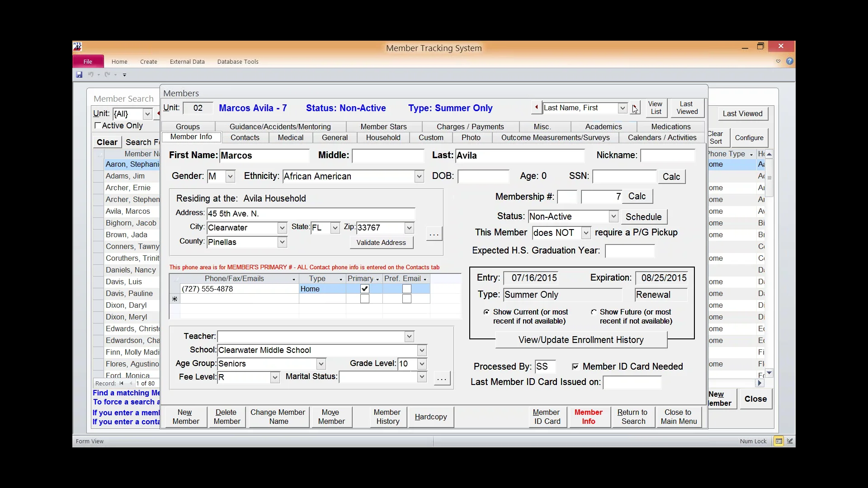Click the Form View icon in status bar
The height and width of the screenshot is (488, 868).
778,441
